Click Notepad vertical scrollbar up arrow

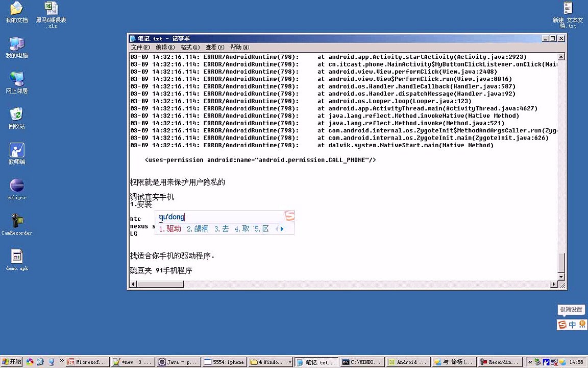point(561,57)
